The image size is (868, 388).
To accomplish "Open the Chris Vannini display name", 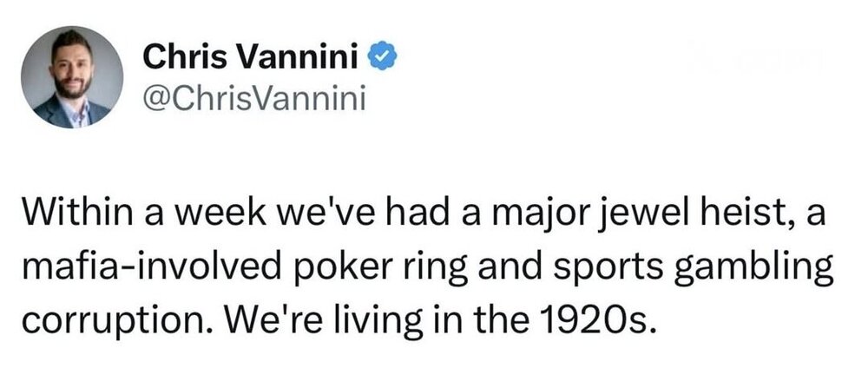I will coord(254,58).
